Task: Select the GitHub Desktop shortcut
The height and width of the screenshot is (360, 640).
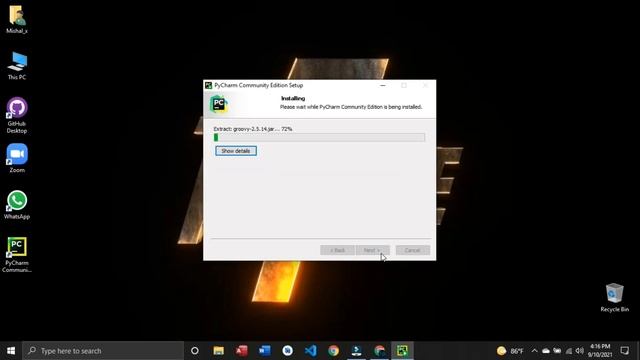Action: 17,116
